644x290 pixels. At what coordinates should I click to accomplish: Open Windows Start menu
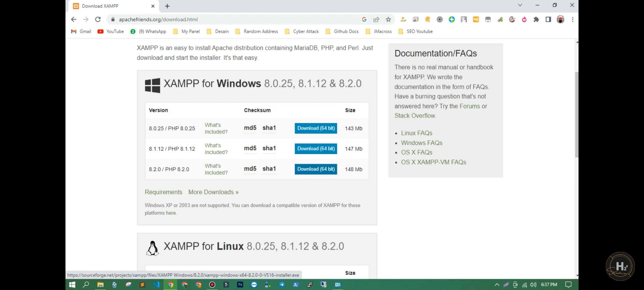72,285
